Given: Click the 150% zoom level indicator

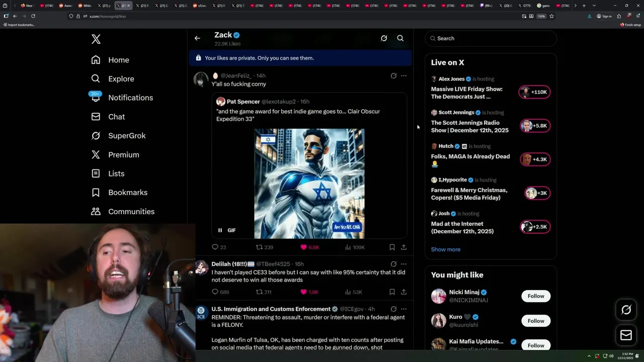Looking at the screenshot, I should coord(541,16).
